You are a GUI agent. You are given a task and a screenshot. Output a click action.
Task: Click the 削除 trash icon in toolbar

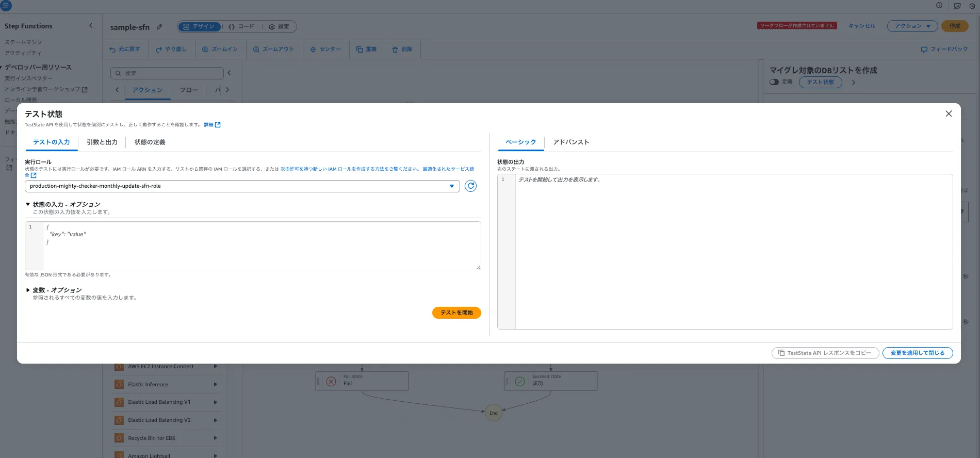(395, 50)
